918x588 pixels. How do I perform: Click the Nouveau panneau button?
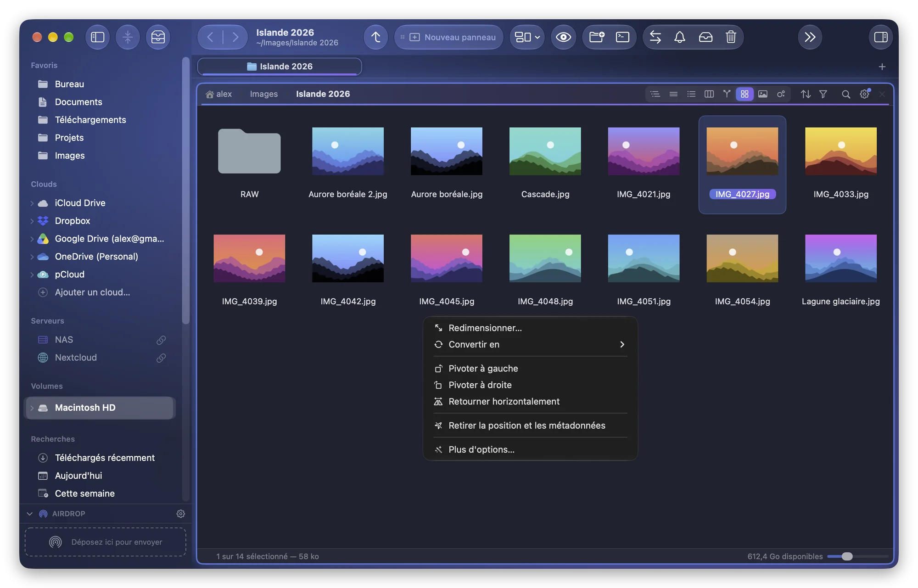point(449,37)
